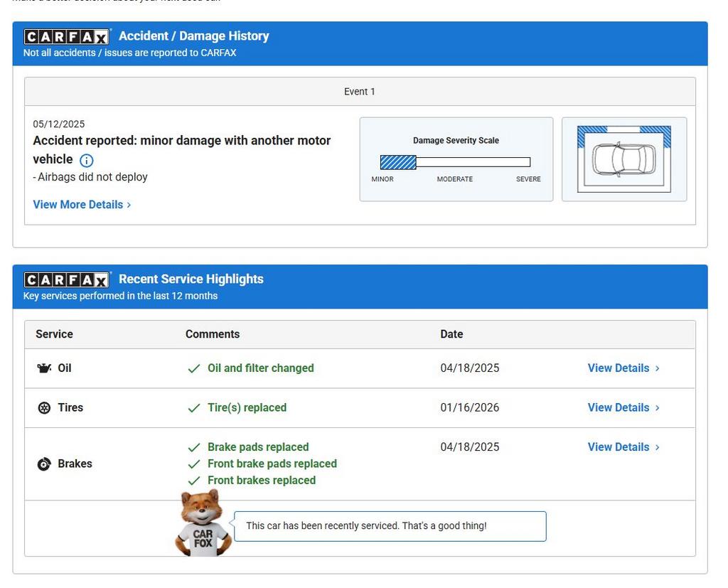Image resolution: width=728 pixels, height=588 pixels.
Task: Click the green checkmark beside Oil and filter changed
Action: tap(193, 369)
